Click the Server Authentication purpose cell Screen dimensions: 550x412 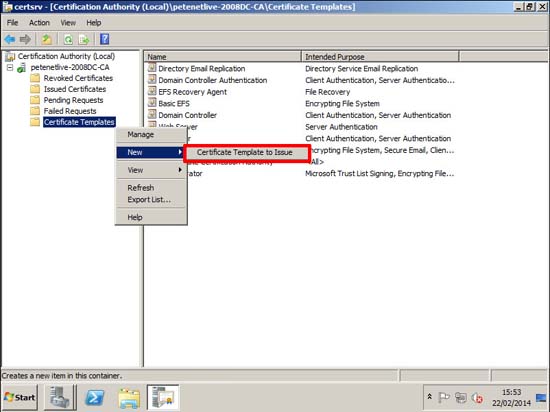(341, 127)
